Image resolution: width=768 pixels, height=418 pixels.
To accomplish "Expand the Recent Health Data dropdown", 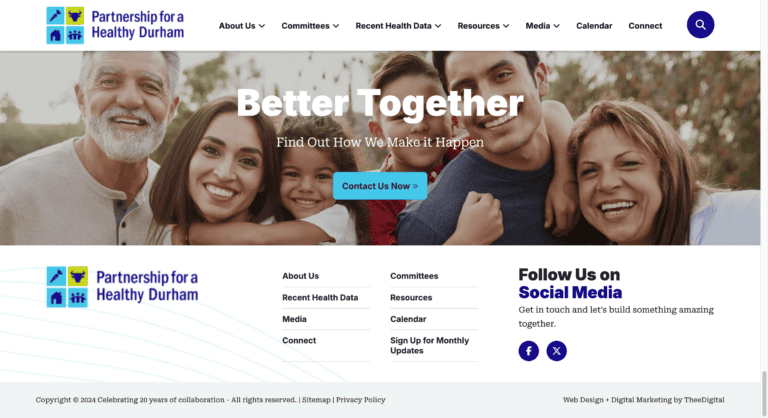I will [x=398, y=25].
